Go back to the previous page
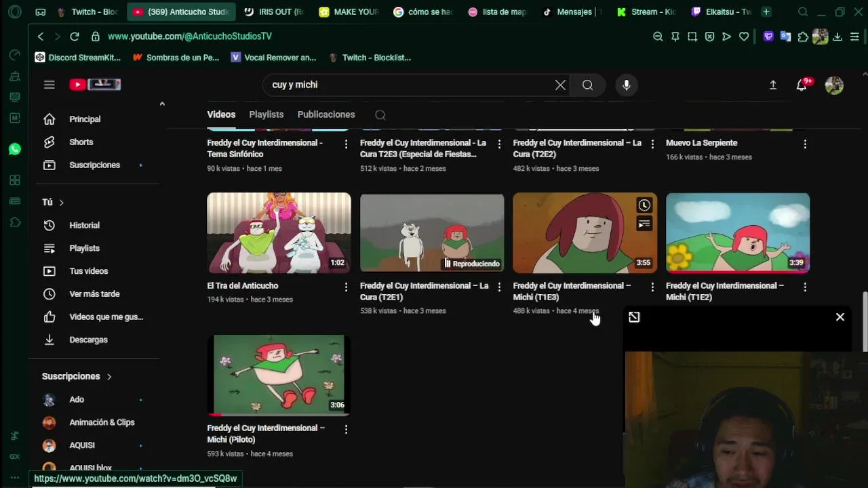Viewport: 868px width, 488px height. 41,37
